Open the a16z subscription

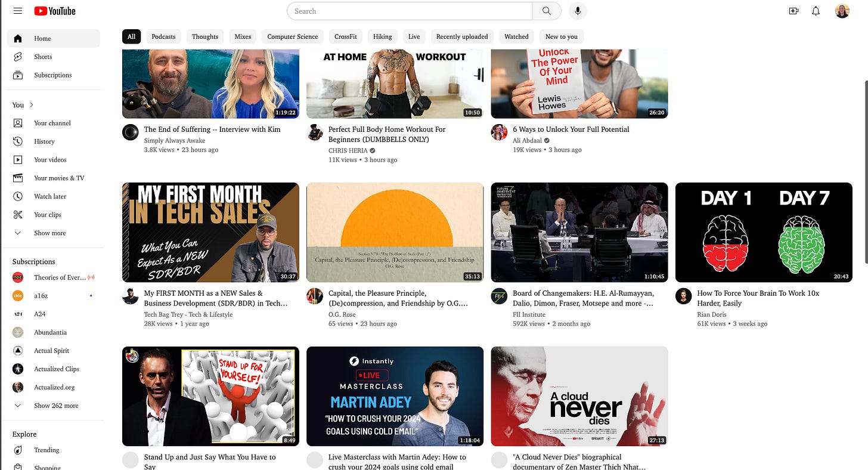click(x=53, y=295)
